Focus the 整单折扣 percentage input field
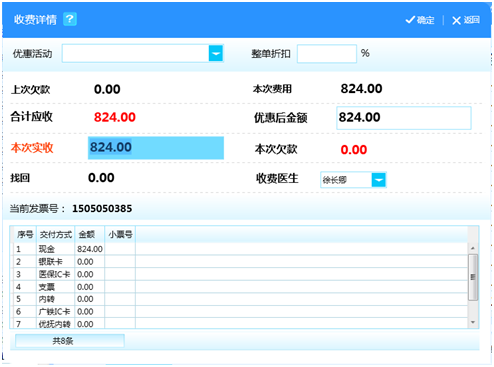 (x=327, y=54)
